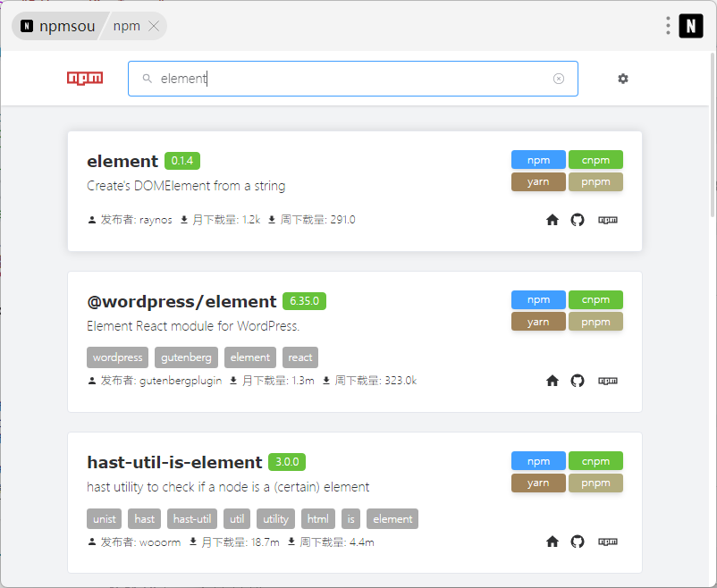Click the pnpm button on the element card
Viewport: 717px width, 588px height.
pos(595,181)
